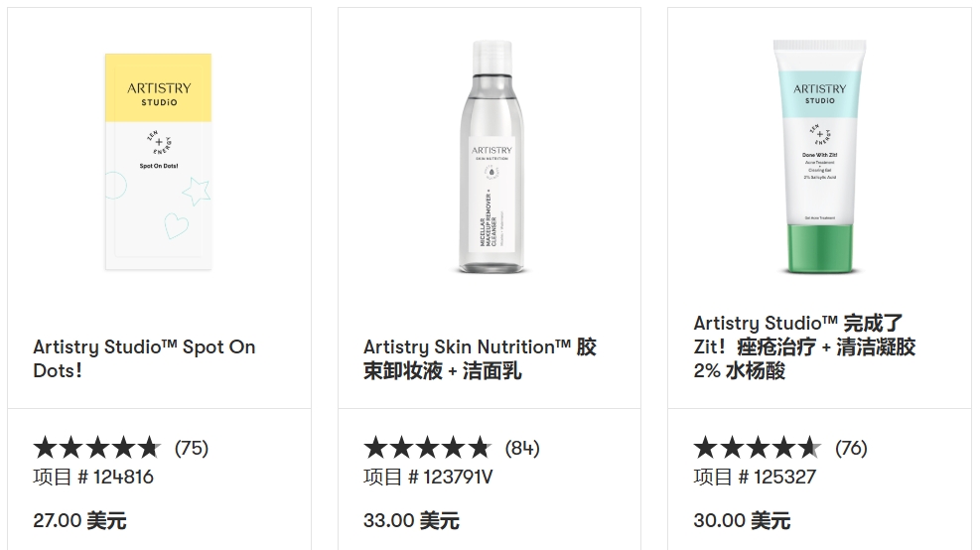Click the half-filled fifth star on Zit gel
Viewport: 980px width, 550px height.
tap(809, 448)
